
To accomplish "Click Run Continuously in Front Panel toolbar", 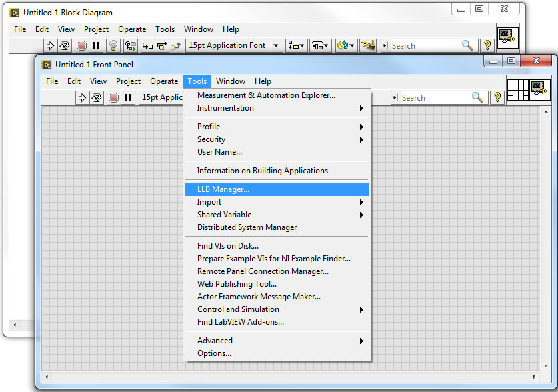I will click(x=97, y=98).
